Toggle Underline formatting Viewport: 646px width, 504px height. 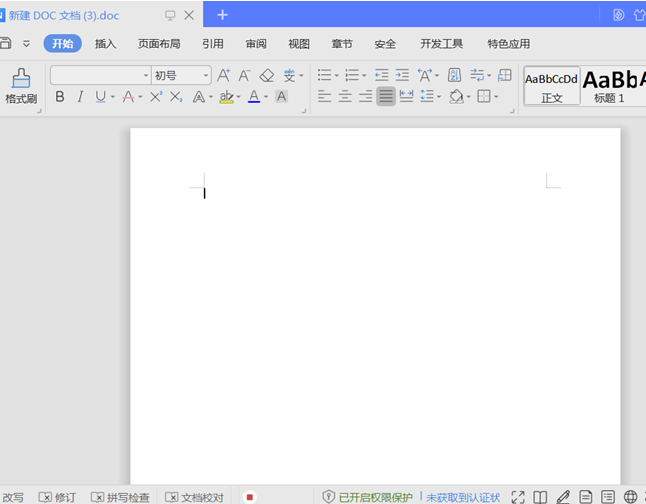coord(101,97)
